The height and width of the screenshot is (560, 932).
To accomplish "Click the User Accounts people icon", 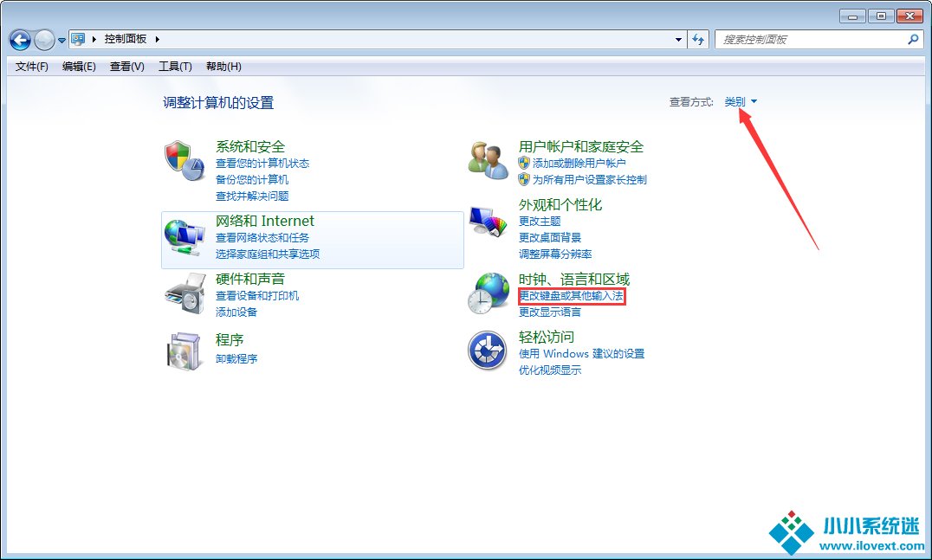I will point(488,160).
